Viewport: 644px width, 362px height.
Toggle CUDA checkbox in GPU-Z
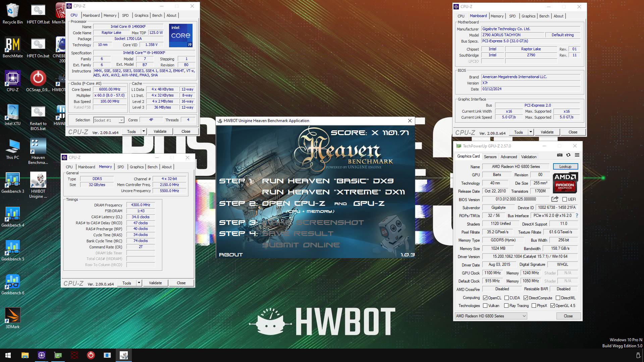click(x=506, y=298)
